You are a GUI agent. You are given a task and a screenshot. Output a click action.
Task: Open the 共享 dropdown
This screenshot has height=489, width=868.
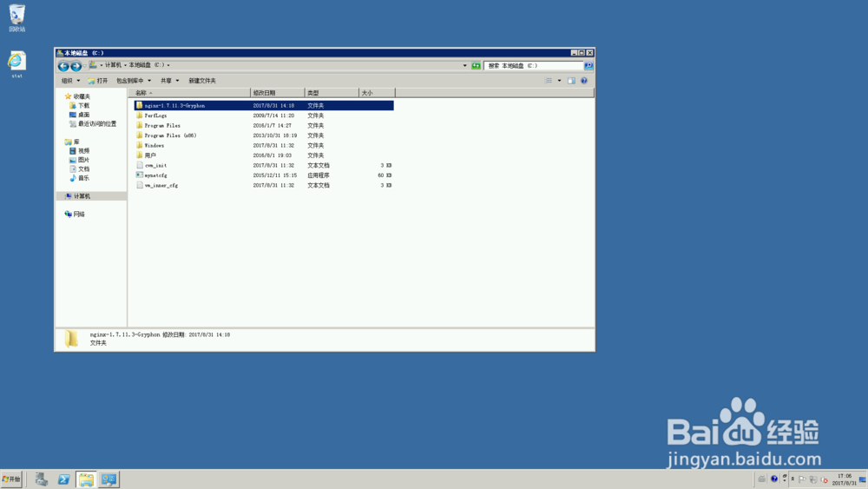[169, 81]
